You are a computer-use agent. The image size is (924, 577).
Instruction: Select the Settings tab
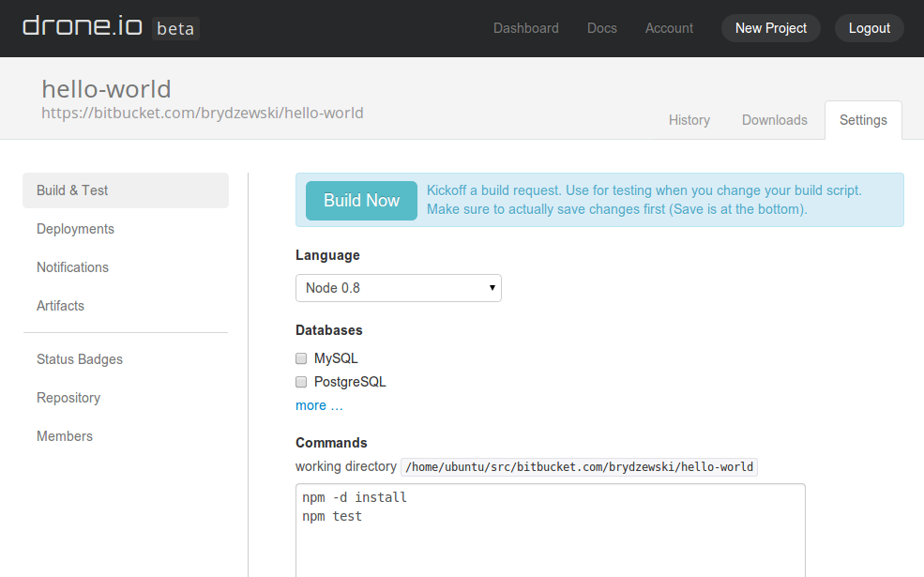pos(863,120)
